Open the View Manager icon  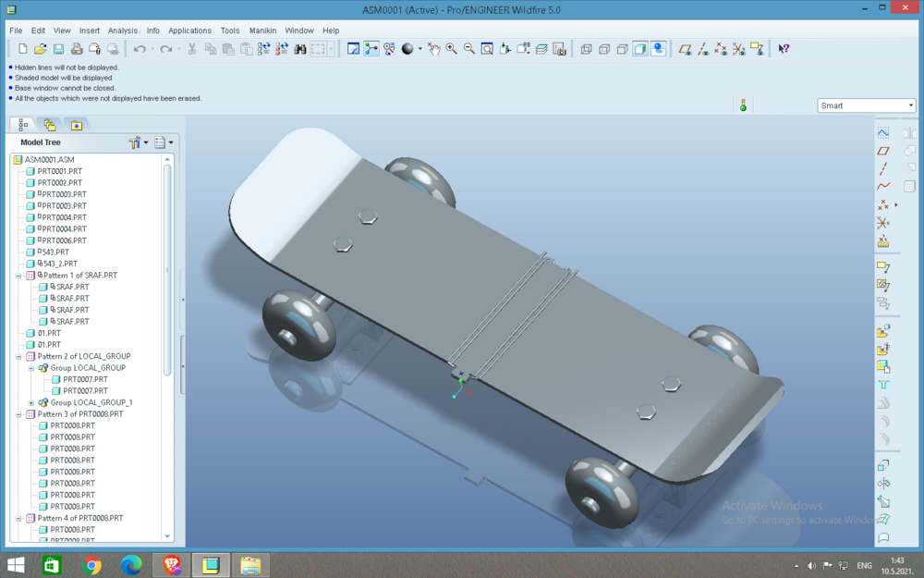coord(559,49)
